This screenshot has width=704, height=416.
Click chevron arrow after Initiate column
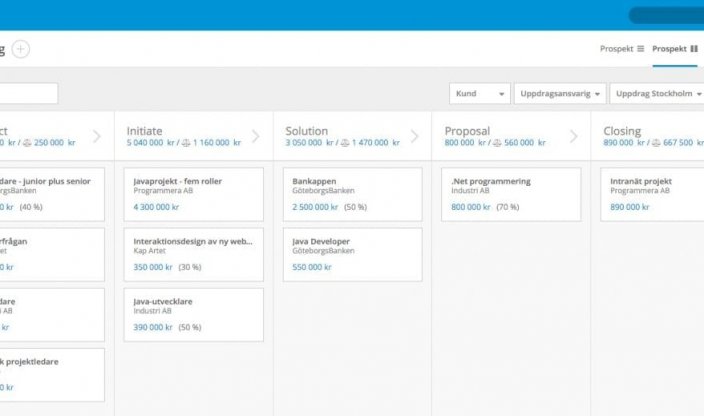pos(255,137)
